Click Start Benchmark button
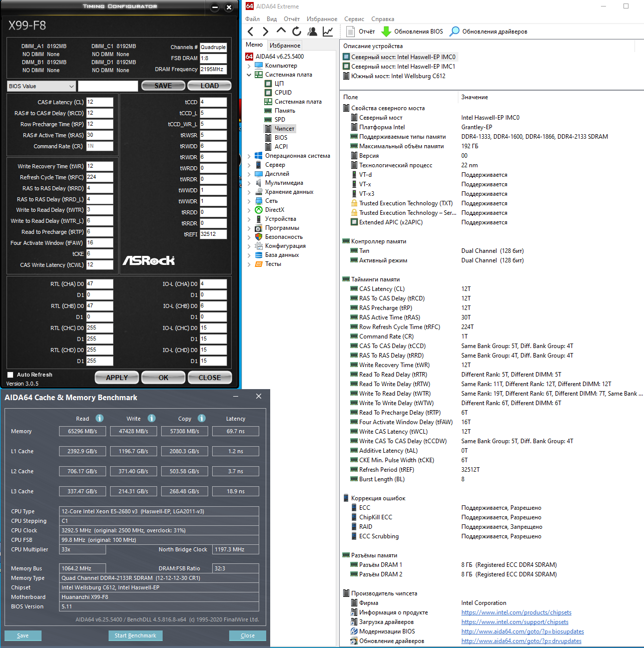 [135, 635]
